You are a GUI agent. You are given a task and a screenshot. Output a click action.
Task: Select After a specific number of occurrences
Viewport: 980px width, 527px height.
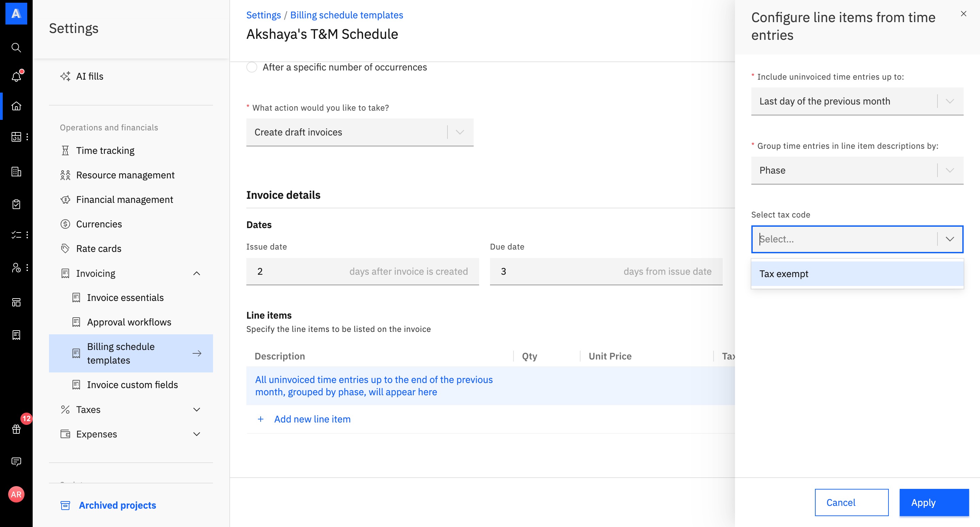tap(252, 67)
